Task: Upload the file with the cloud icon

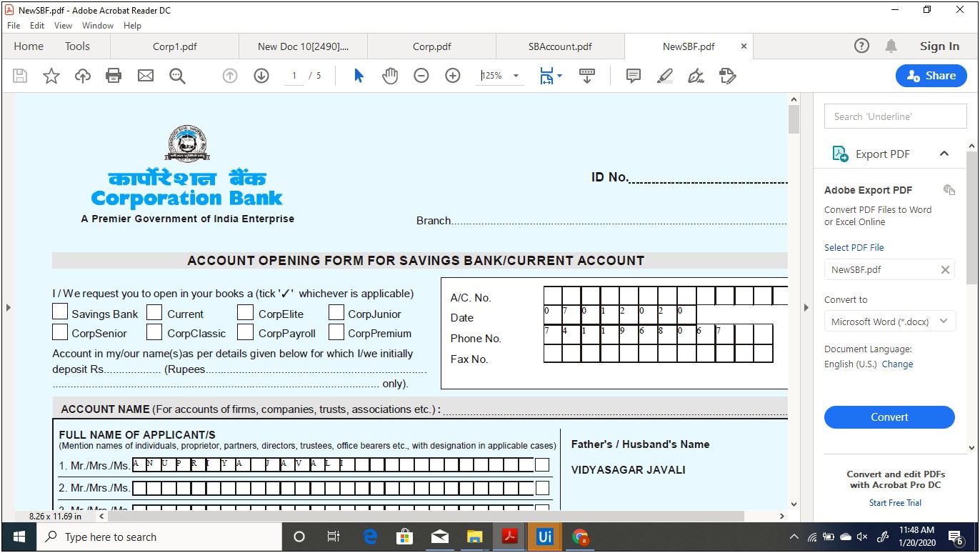Action: [x=83, y=76]
